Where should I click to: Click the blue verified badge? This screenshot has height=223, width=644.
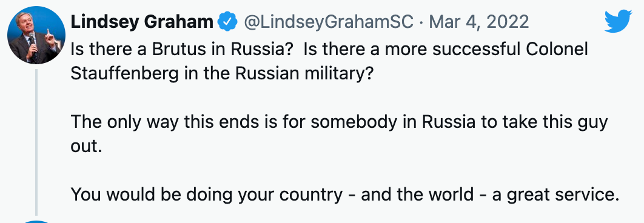point(227,21)
